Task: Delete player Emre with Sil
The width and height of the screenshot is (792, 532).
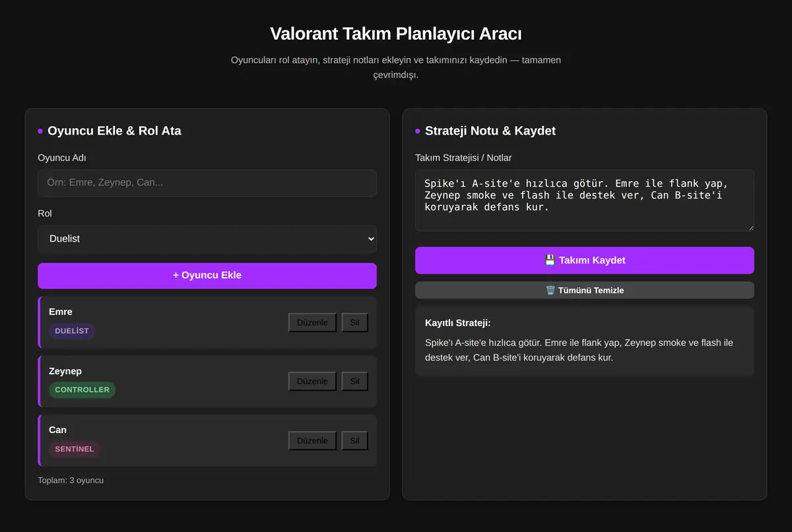Action: (354, 322)
